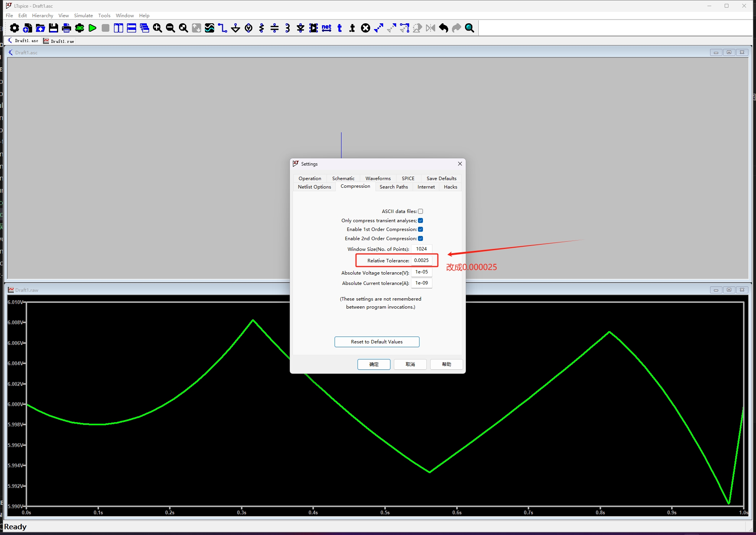Click Reset to Default Values button
The height and width of the screenshot is (535, 756).
coord(377,342)
